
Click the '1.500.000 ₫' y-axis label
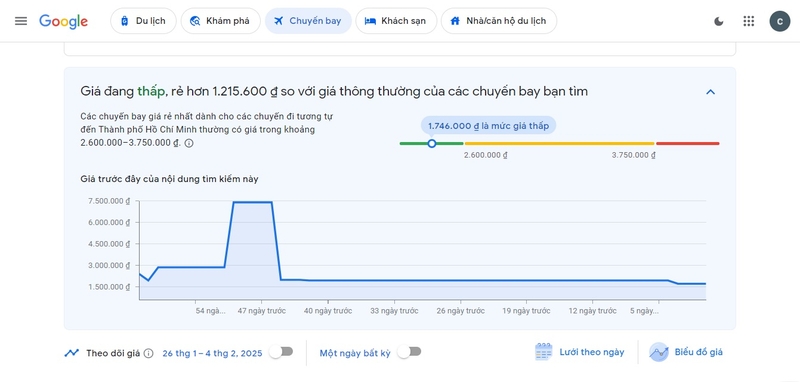click(109, 287)
